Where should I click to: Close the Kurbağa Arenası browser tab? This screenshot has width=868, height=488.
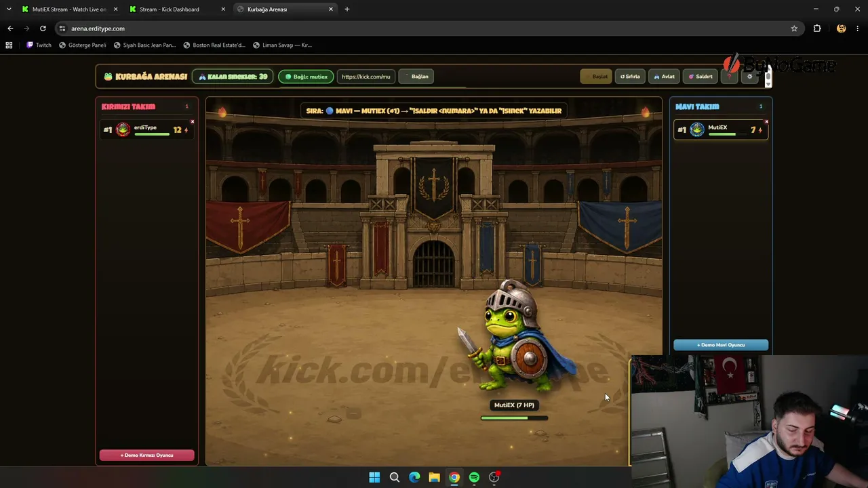coord(331,9)
